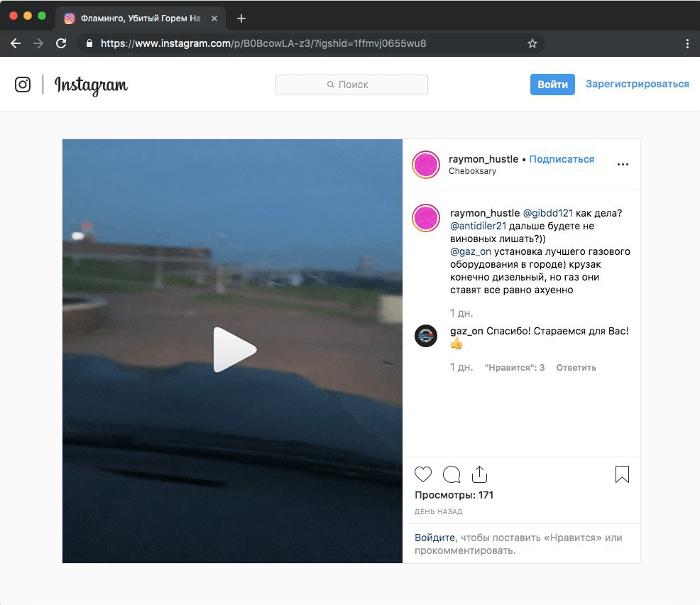The width and height of the screenshot is (700, 605).
Task: Click the Просмотры: 171 views count
Action: pyautogui.click(x=454, y=495)
